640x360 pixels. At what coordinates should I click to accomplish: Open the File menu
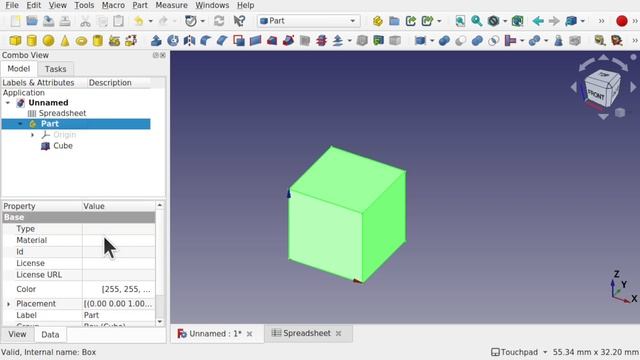pos(12,5)
